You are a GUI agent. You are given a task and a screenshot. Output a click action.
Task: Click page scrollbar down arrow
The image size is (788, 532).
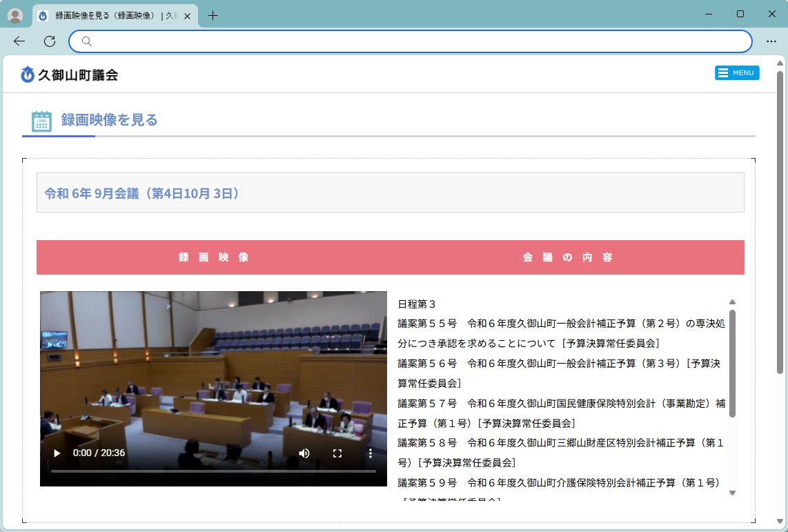pos(780,522)
